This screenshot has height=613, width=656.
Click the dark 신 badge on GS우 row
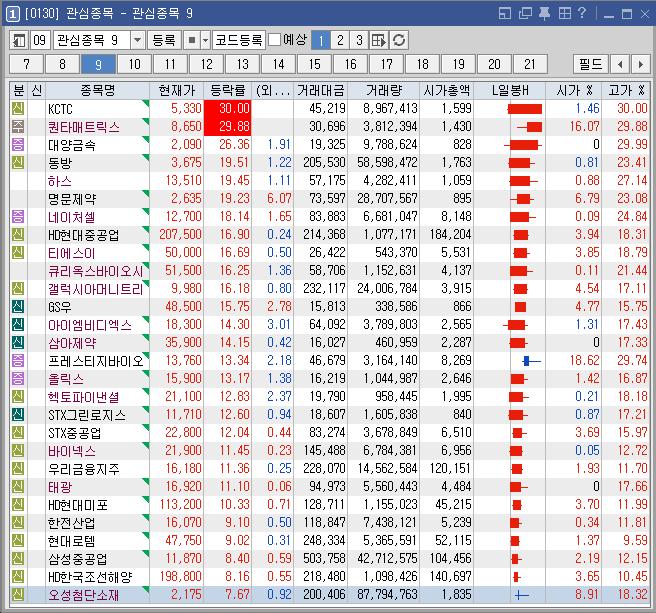point(18,306)
